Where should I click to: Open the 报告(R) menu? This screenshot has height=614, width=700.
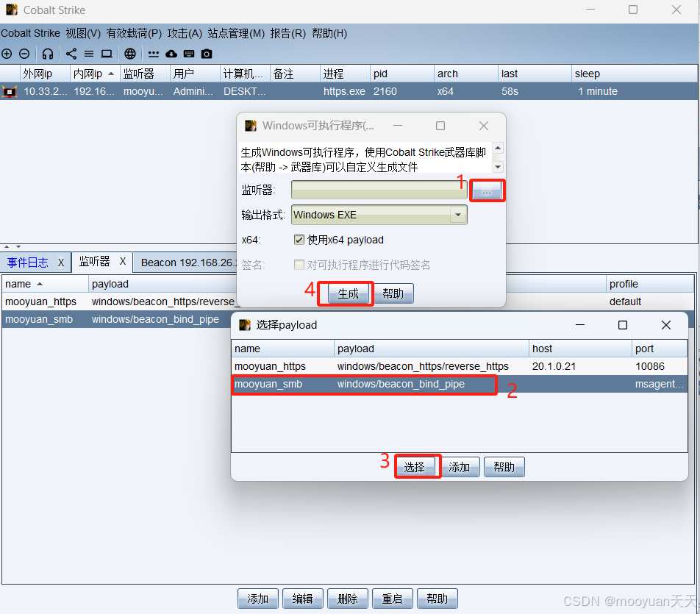coord(288,34)
